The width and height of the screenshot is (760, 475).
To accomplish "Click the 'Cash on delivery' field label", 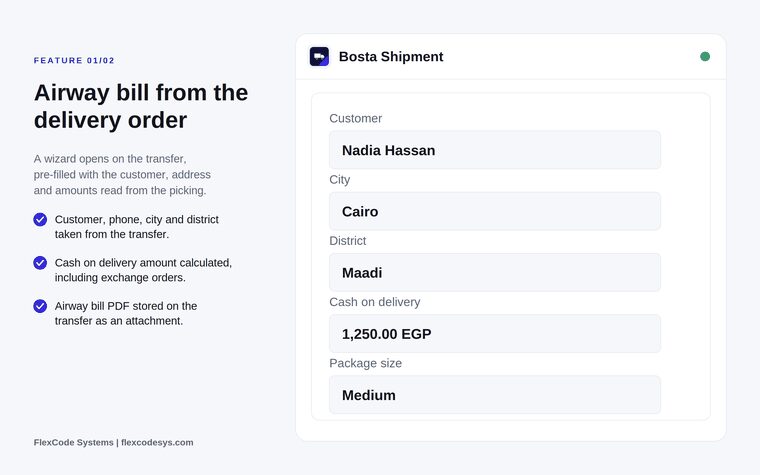I will (375, 302).
